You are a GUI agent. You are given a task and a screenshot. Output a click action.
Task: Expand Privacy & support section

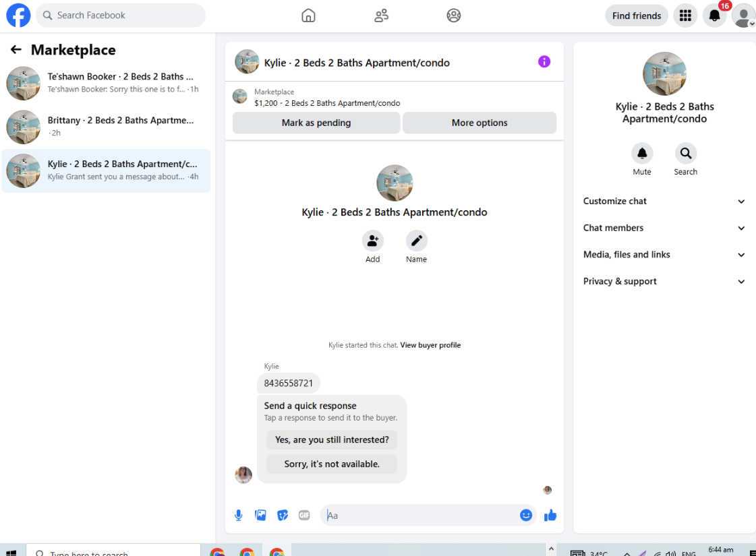tap(664, 282)
